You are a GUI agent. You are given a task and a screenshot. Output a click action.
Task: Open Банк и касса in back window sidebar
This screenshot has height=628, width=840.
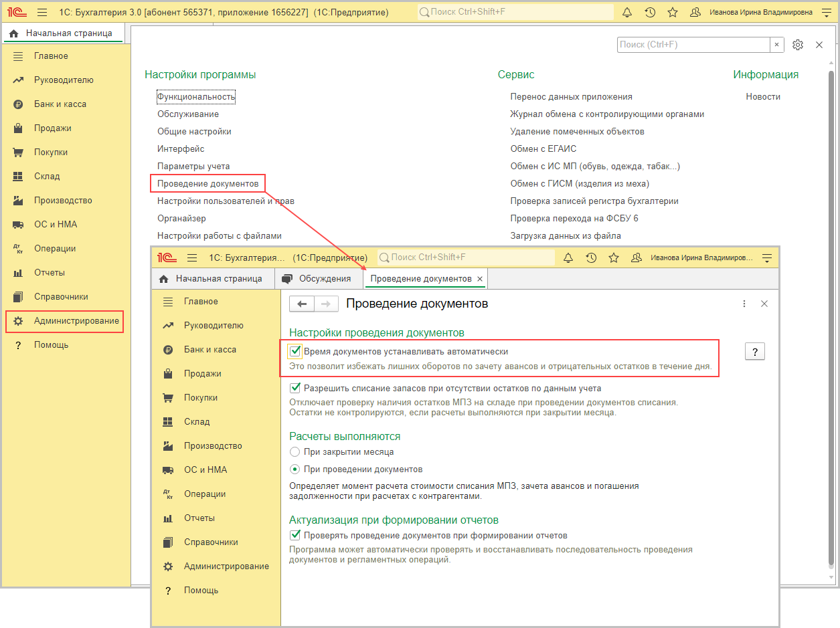(x=60, y=104)
